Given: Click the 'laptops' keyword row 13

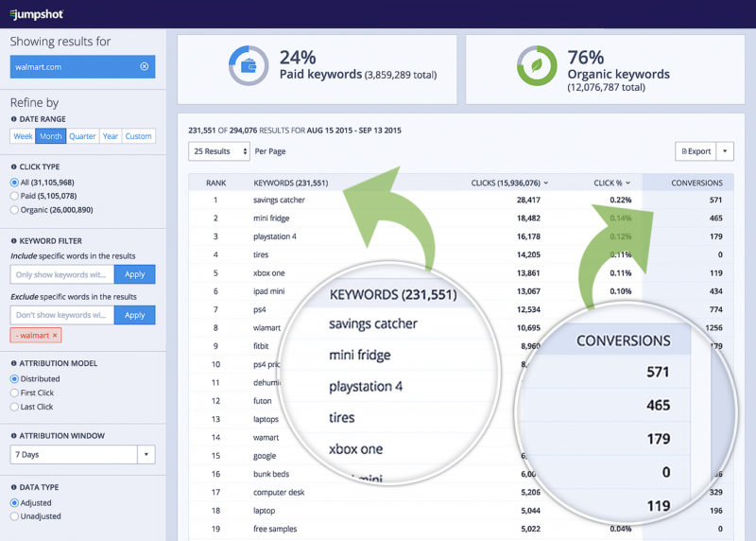Looking at the screenshot, I should (x=266, y=419).
